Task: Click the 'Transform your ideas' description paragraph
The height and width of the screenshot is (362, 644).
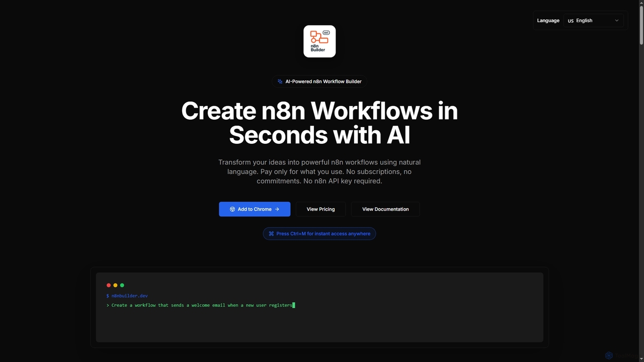Action: (319, 171)
